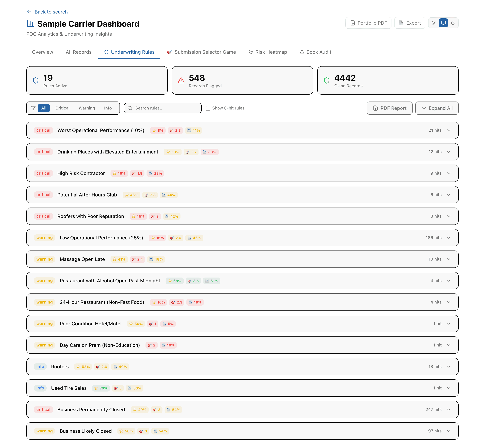
Task: Expand the info Roofers rule chevron
Action: pos(449,367)
